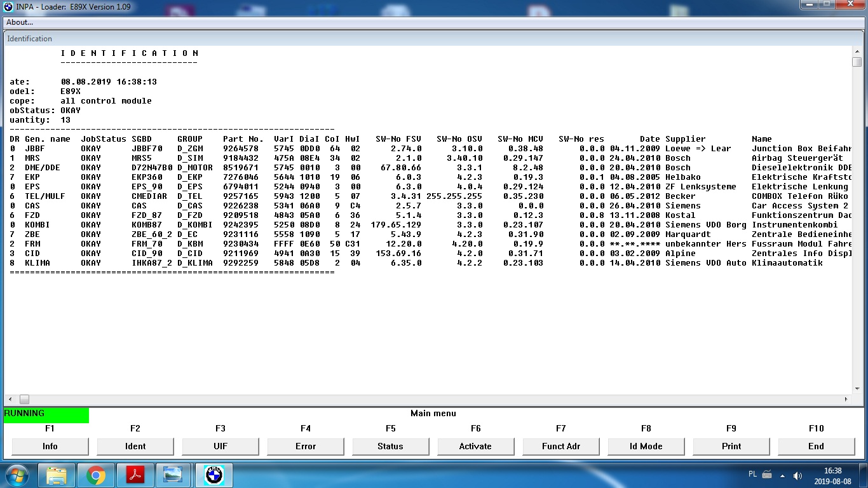Click the F5 Status button
This screenshot has height=488, width=868.
coord(391,446)
